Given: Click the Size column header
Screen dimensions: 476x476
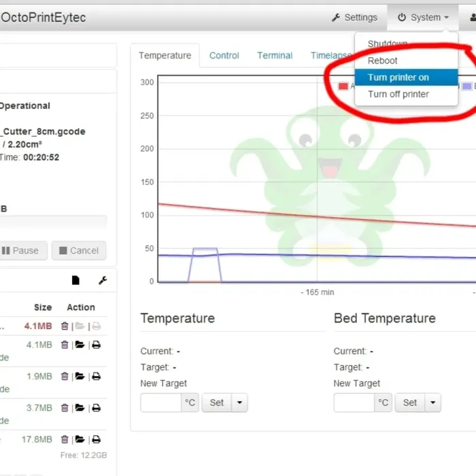Looking at the screenshot, I should (43, 307).
